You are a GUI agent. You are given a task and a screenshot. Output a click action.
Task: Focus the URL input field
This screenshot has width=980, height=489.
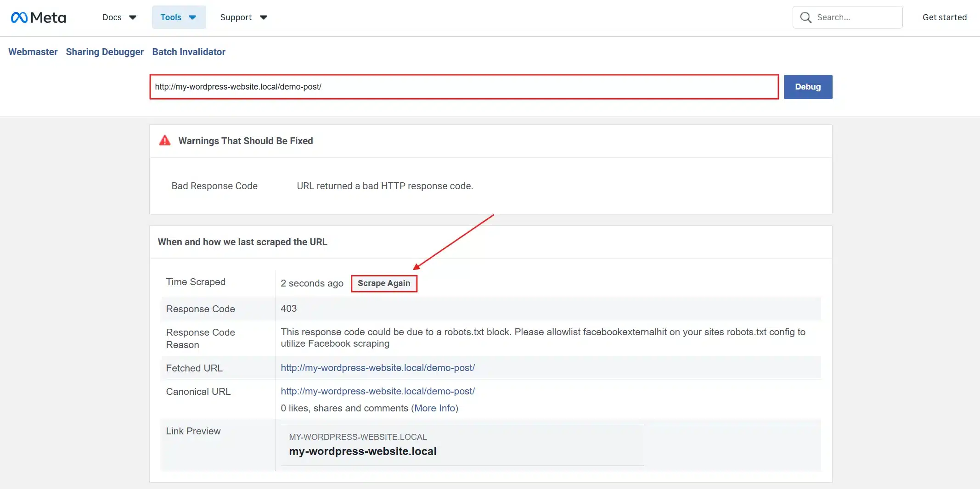(464, 87)
